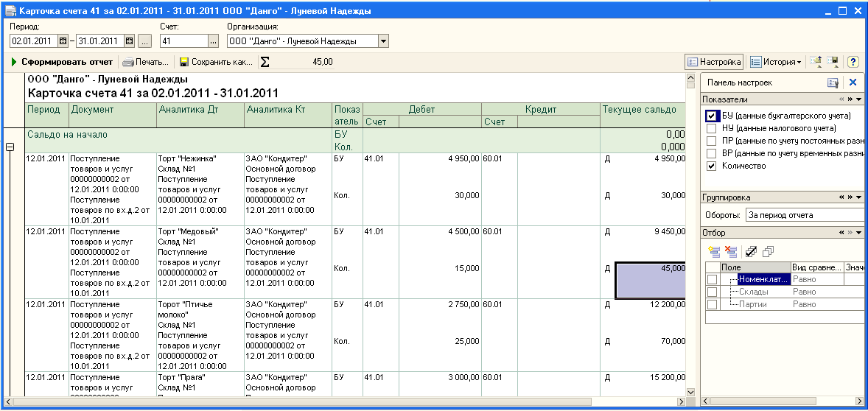The width and height of the screenshot is (868, 411).
Task: Enable НУ tax accounting data checkbox
Action: click(711, 128)
